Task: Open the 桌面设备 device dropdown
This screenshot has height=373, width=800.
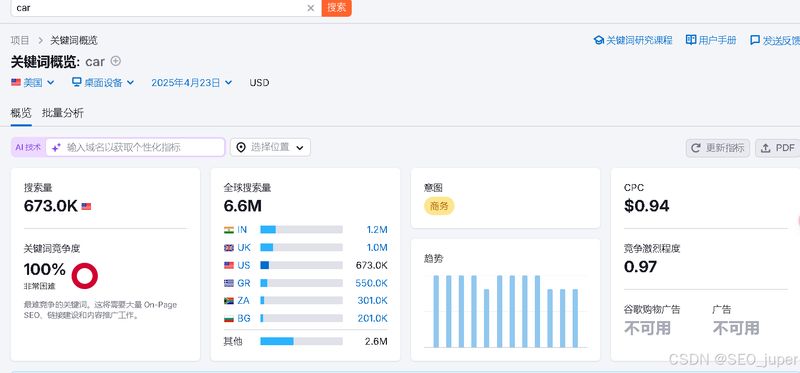Action: tap(103, 83)
